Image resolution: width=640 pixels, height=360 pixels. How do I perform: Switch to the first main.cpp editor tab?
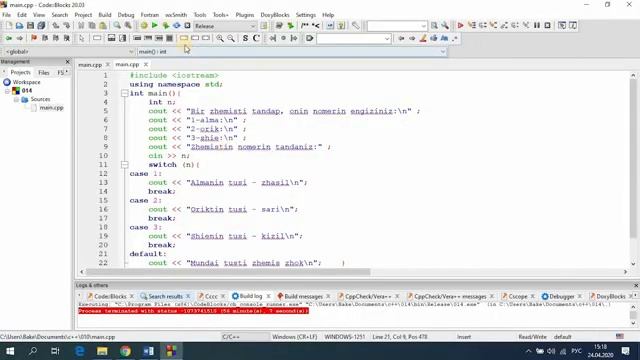[x=90, y=65]
